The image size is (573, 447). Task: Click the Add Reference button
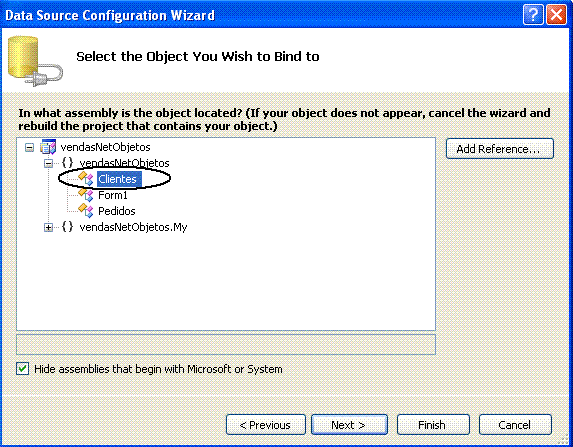pyautogui.click(x=500, y=148)
